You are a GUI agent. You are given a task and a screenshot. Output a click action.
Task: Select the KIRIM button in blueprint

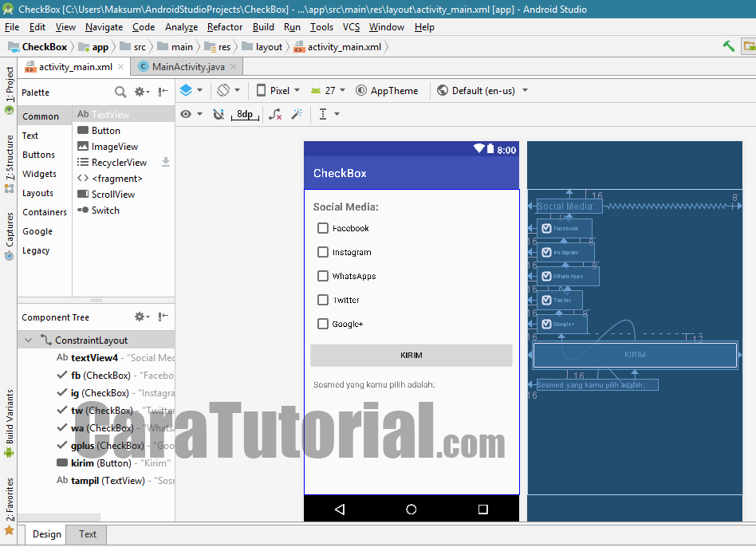coord(635,355)
